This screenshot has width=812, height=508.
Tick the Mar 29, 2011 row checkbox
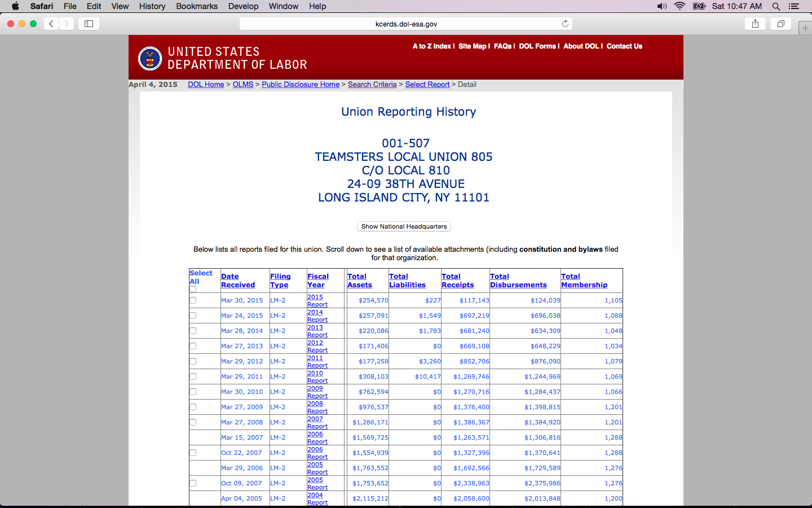pos(193,376)
